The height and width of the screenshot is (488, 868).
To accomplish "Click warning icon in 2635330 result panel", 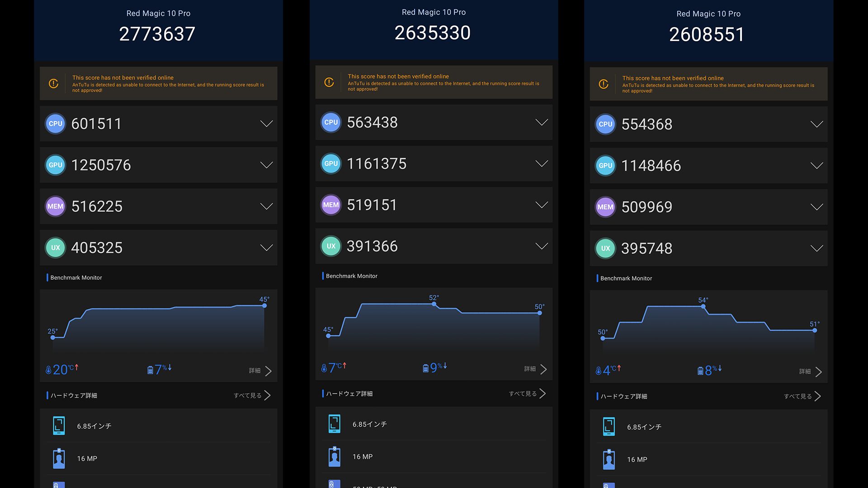I will 329,82.
